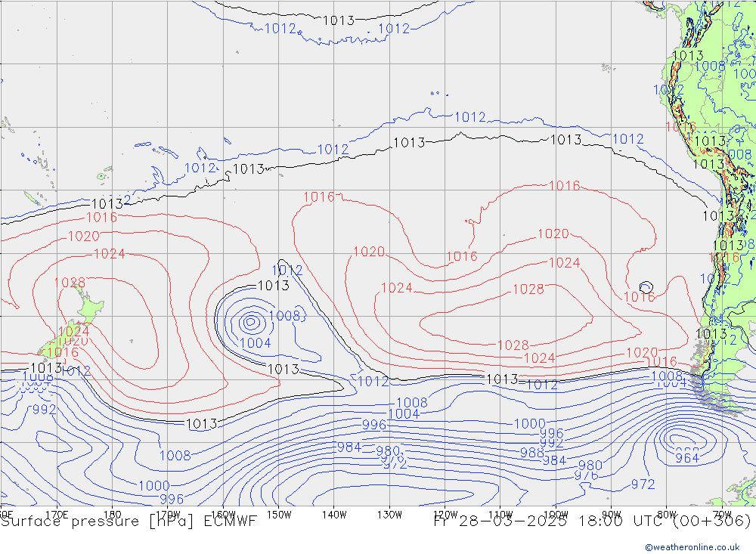Click the 1000 label near 170W

point(154,485)
